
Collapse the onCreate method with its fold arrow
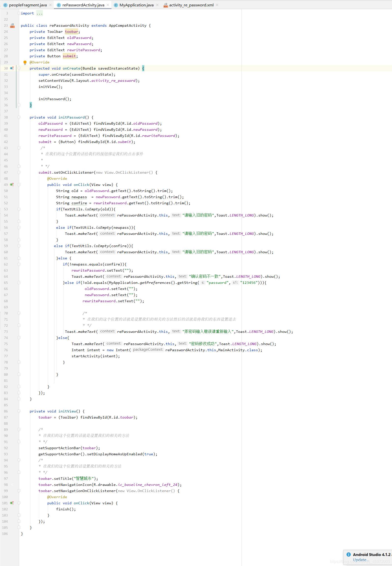(x=19, y=68)
